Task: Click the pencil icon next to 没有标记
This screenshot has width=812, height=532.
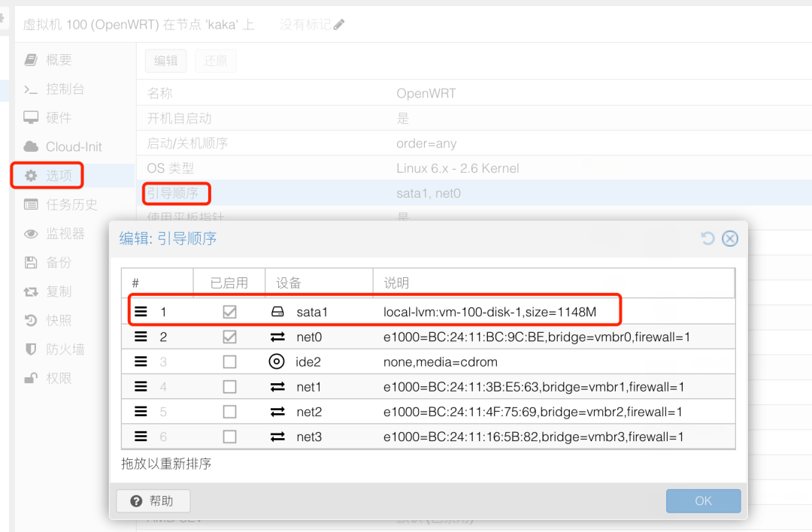Action: tap(339, 24)
